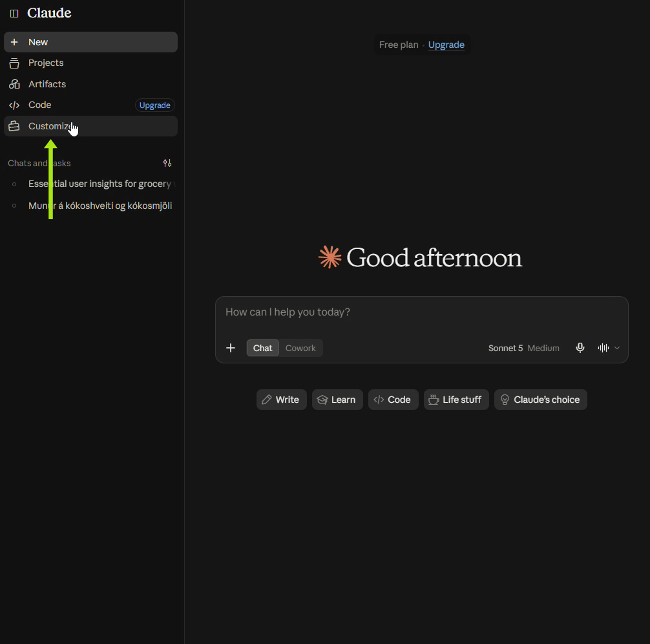The height and width of the screenshot is (644, 650).
Task: Click the "Chats and tasks" section heading
Action: pos(39,163)
